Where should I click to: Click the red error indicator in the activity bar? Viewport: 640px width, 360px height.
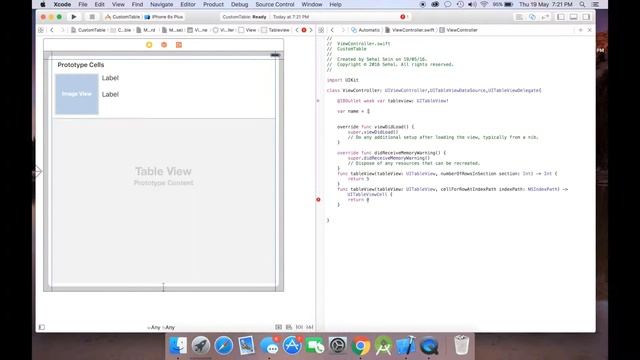(x=403, y=17)
